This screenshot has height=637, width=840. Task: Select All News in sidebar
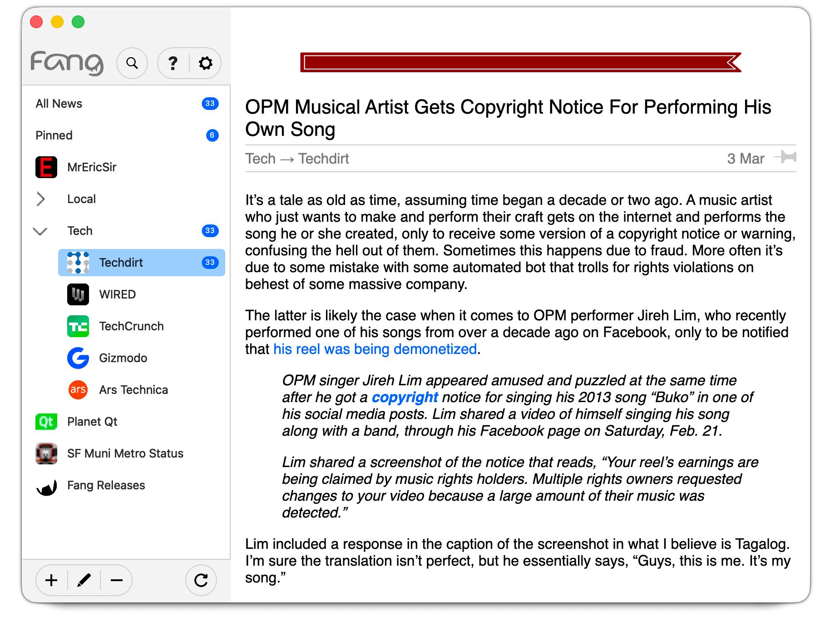[59, 104]
